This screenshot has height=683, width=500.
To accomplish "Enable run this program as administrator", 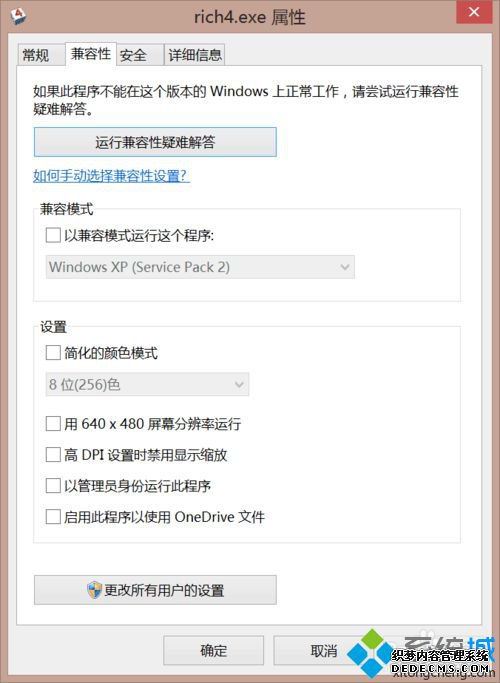I will tap(53, 486).
